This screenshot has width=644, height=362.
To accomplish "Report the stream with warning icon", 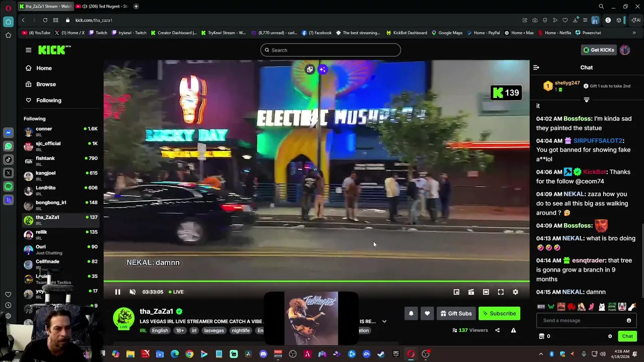I will [x=513, y=330].
